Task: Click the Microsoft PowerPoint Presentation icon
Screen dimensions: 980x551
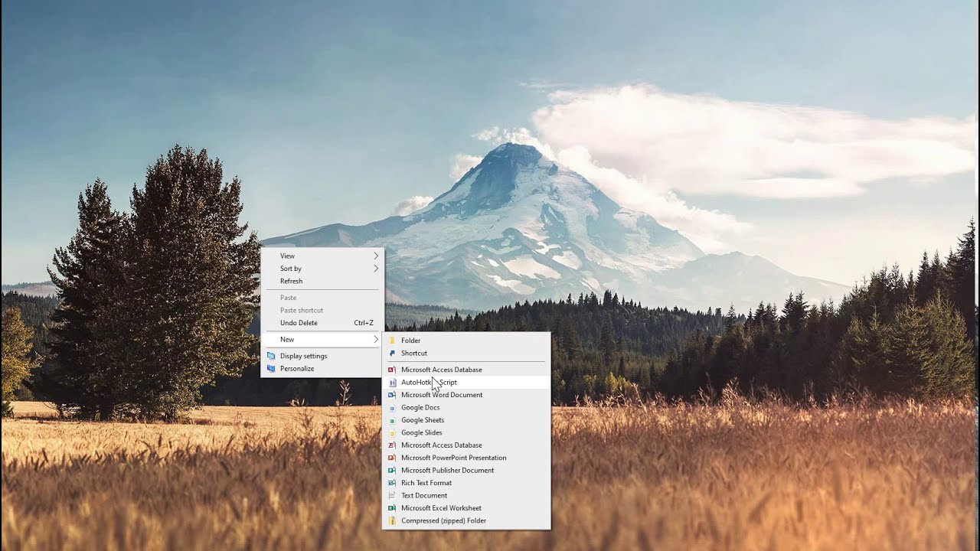Action: (392, 458)
